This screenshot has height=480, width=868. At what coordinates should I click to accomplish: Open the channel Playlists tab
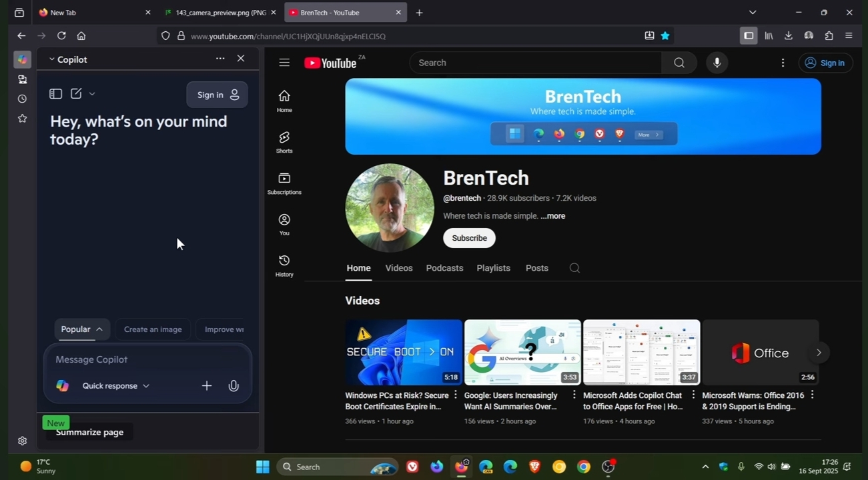coord(494,268)
